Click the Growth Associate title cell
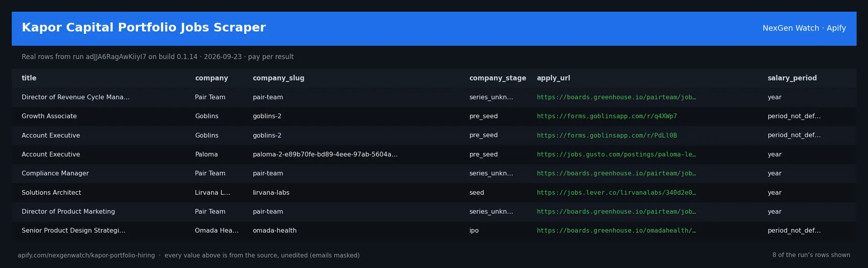 49,116
